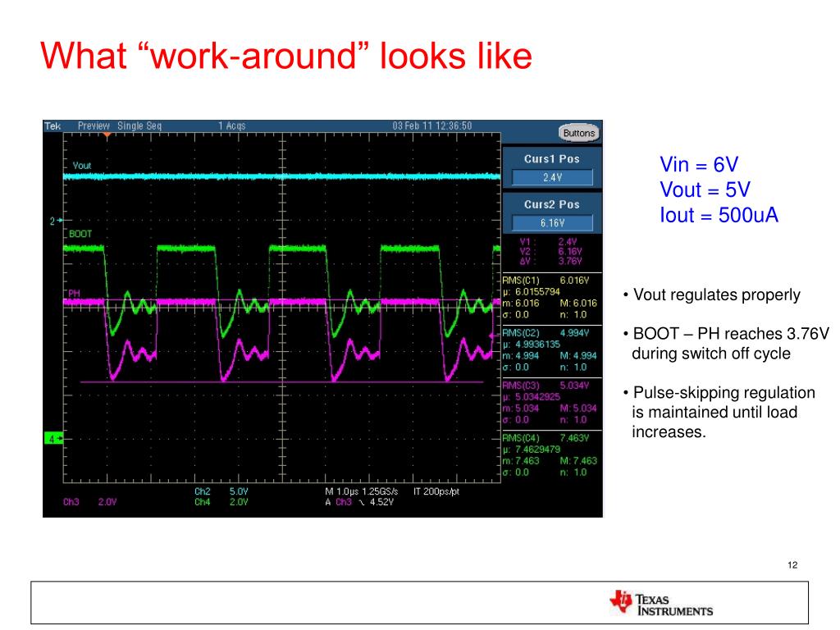The image size is (840, 630).
Task: Click the timestamp '03 Feb 11 12:36:50'
Action: [x=431, y=126]
